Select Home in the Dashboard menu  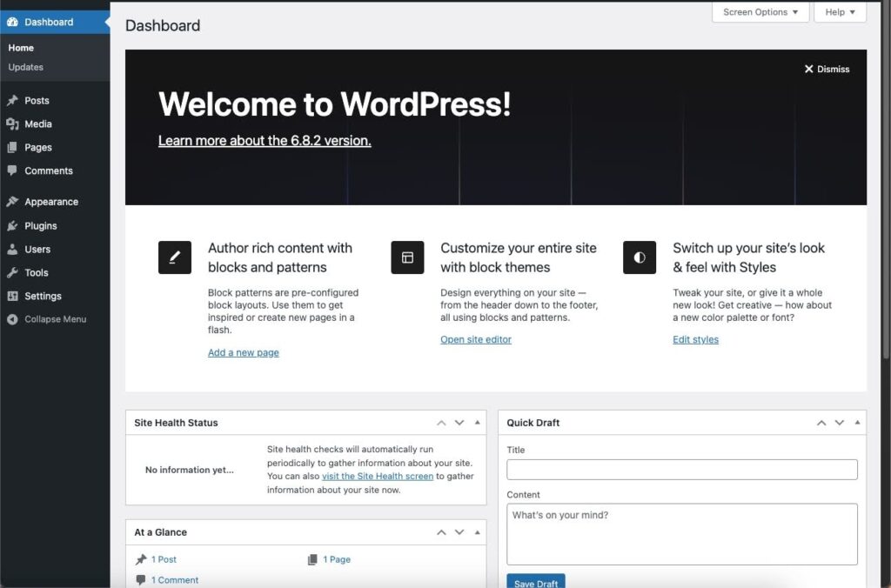20,48
